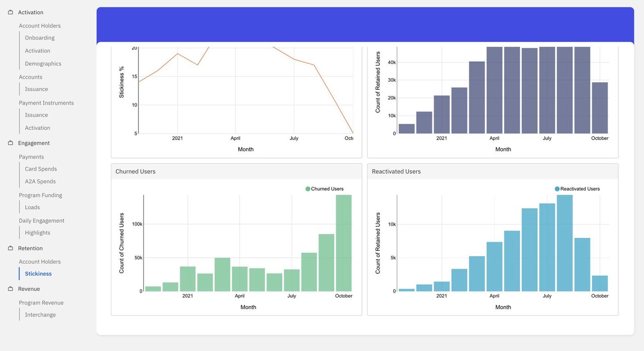Click the Accounts group heading
The height and width of the screenshot is (351, 644).
pyautogui.click(x=30, y=77)
